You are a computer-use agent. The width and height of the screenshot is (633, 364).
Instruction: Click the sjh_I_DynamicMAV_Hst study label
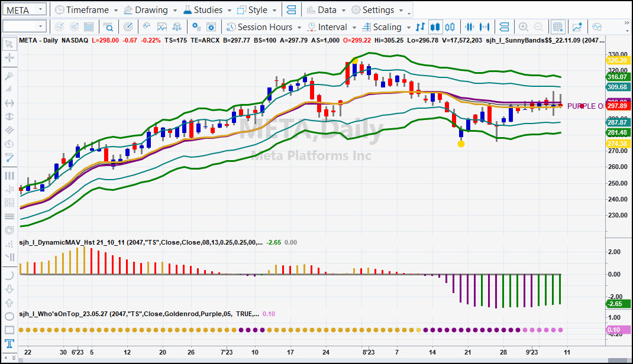pos(140,243)
